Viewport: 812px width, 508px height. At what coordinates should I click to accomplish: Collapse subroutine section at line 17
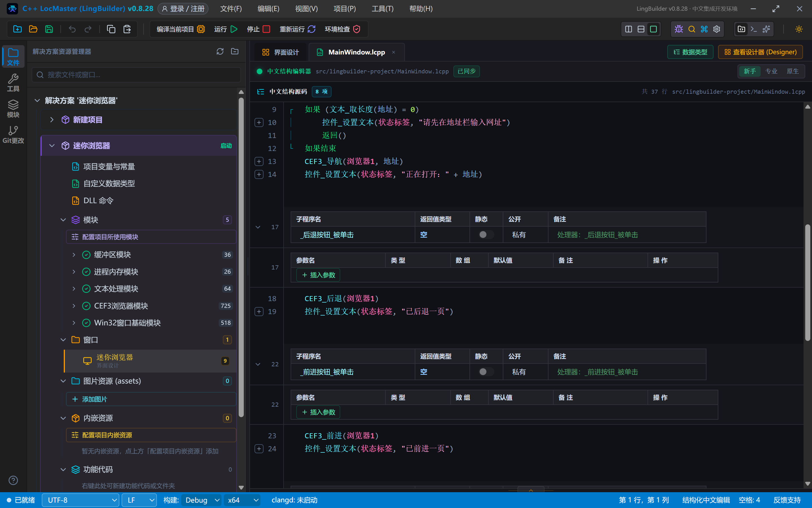click(258, 227)
